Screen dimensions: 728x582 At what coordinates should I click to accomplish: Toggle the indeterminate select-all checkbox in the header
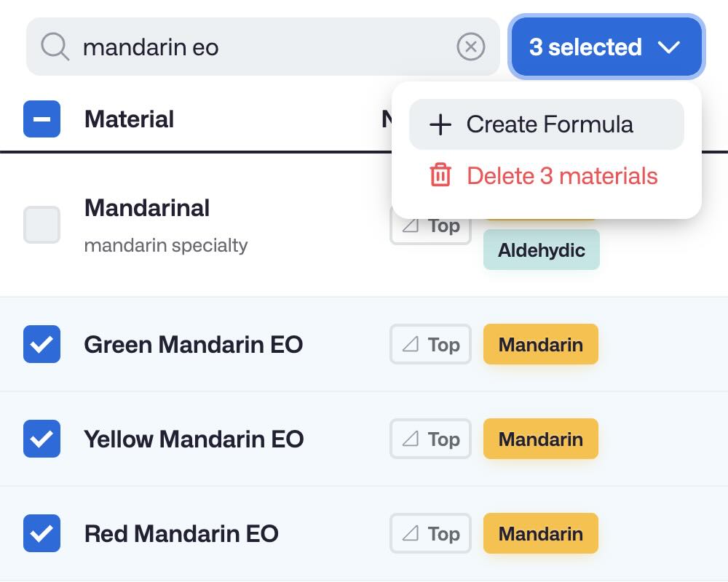tap(41, 119)
